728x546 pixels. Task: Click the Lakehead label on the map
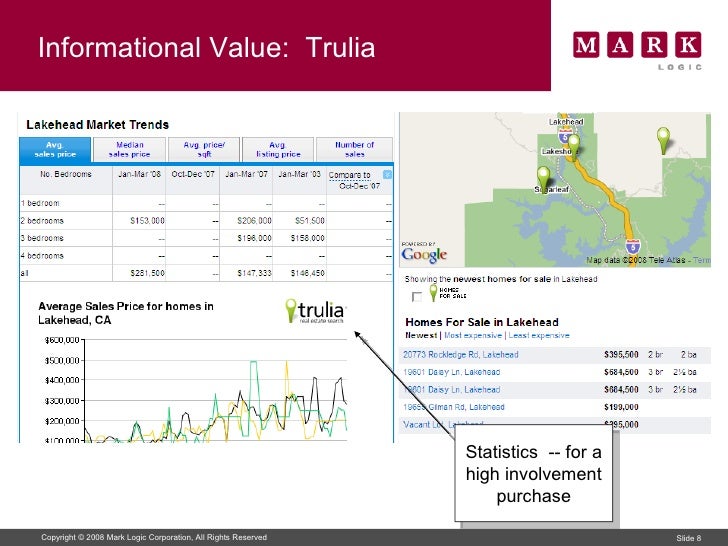(x=566, y=122)
